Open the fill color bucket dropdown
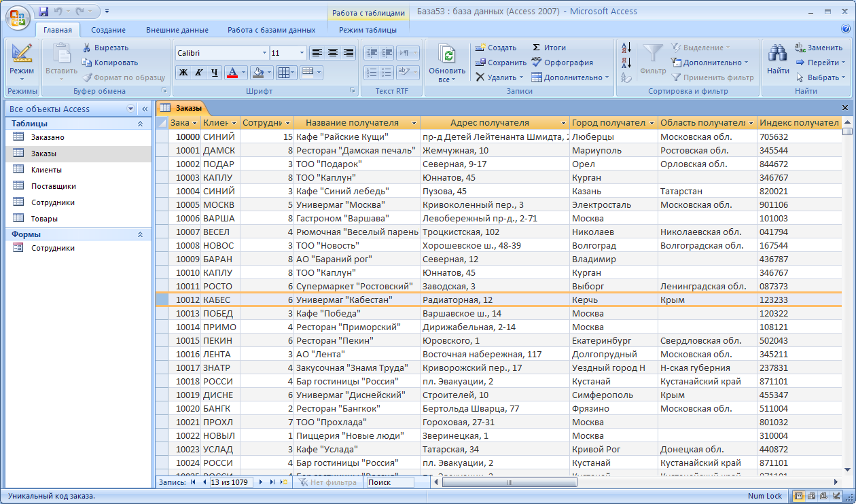The height and width of the screenshot is (504, 856). point(270,72)
